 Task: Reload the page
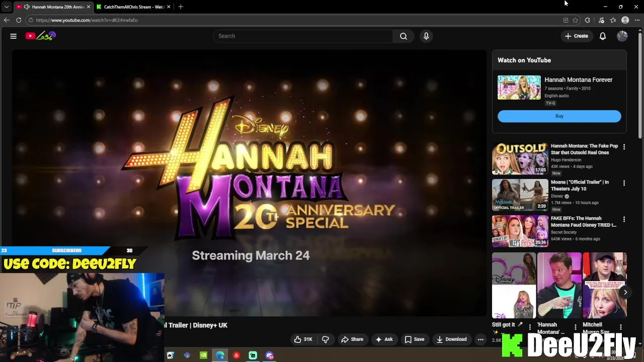pyautogui.click(x=19, y=20)
